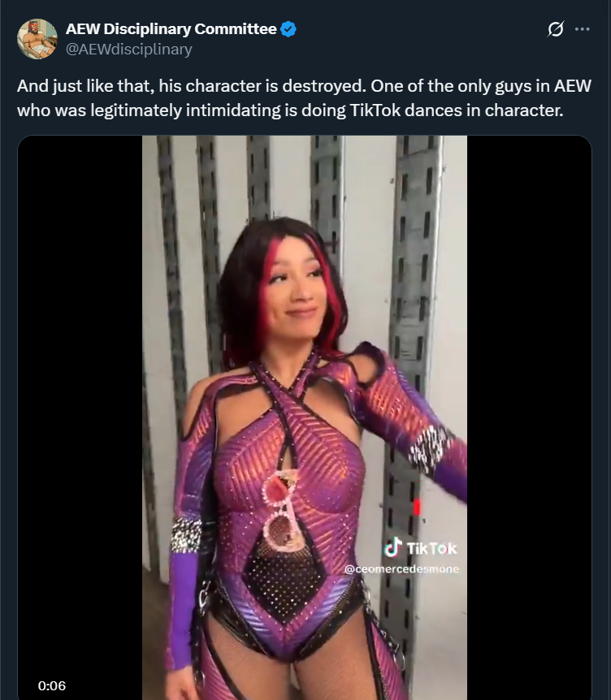Click the blue verified checkmark badge
Screen dimensions: 611x700
tap(288, 29)
